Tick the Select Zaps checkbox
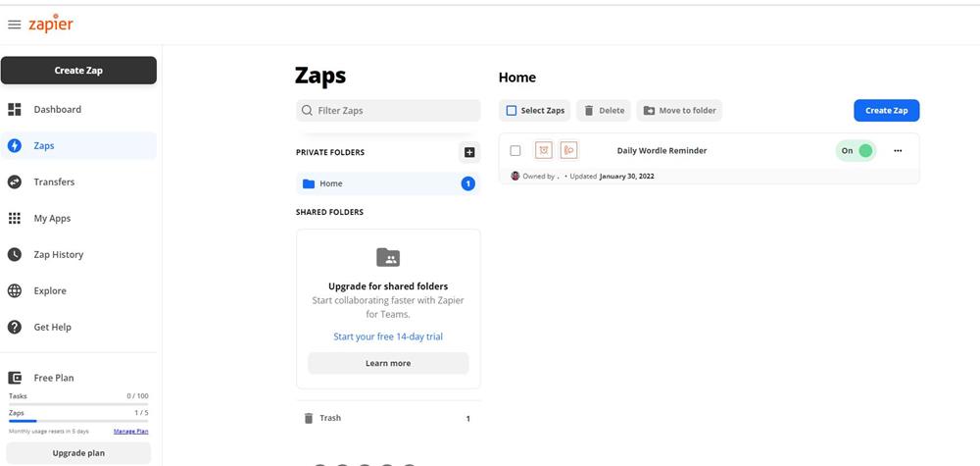Image resolution: width=980 pixels, height=466 pixels. (512, 111)
